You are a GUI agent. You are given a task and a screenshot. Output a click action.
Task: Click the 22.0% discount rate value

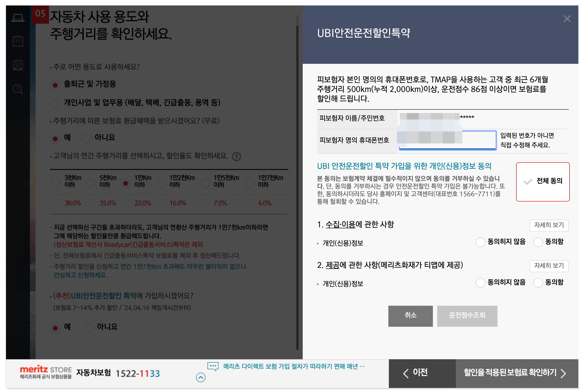(x=143, y=203)
